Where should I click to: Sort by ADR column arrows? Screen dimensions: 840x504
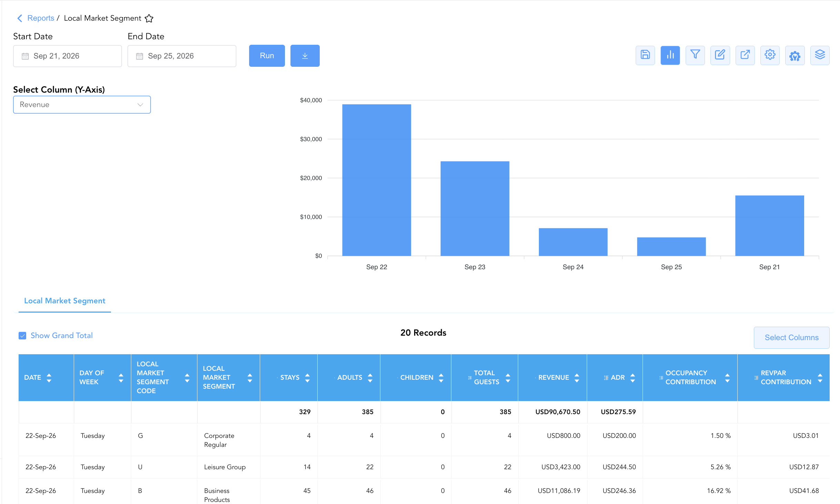633,378
